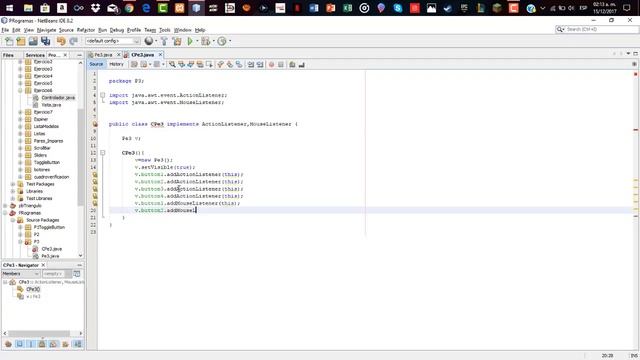Collapse the Ejercicio6 package node
The width and height of the screenshot is (640, 360).
pyautogui.click(x=20, y=90)
